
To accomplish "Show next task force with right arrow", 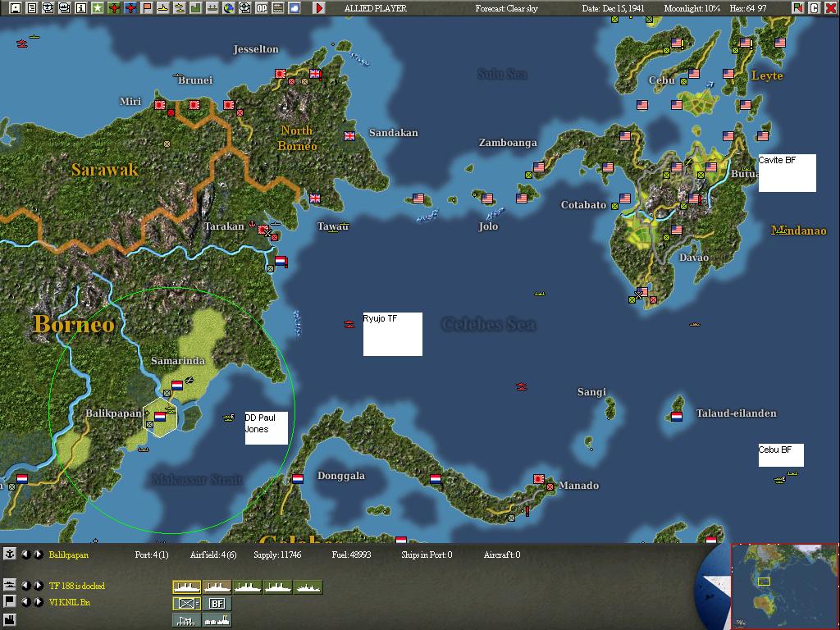I will point(38,586).
